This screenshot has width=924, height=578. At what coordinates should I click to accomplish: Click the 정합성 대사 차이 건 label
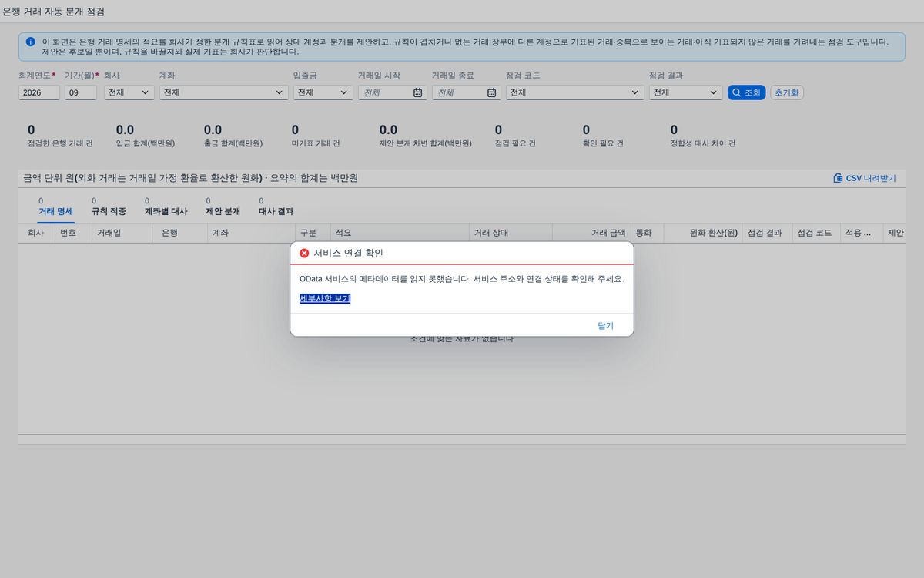[x=703, y=144]
